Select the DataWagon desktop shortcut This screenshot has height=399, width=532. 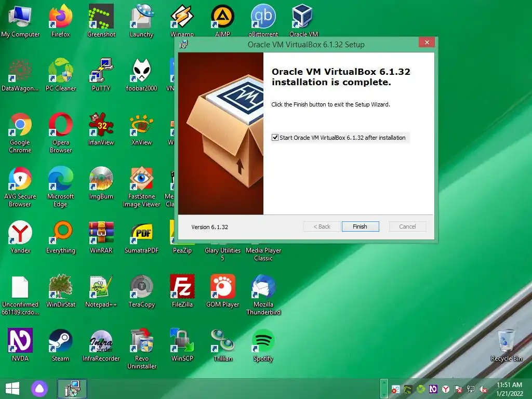coord(20,75)
